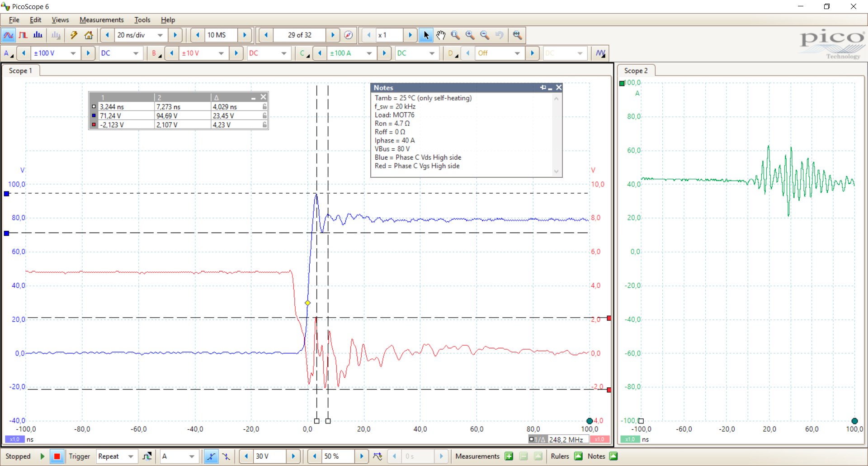This screenshot has height=466, width=868.
Task: Open Channel B DC coupling dropdown
Action: (283, 53)
